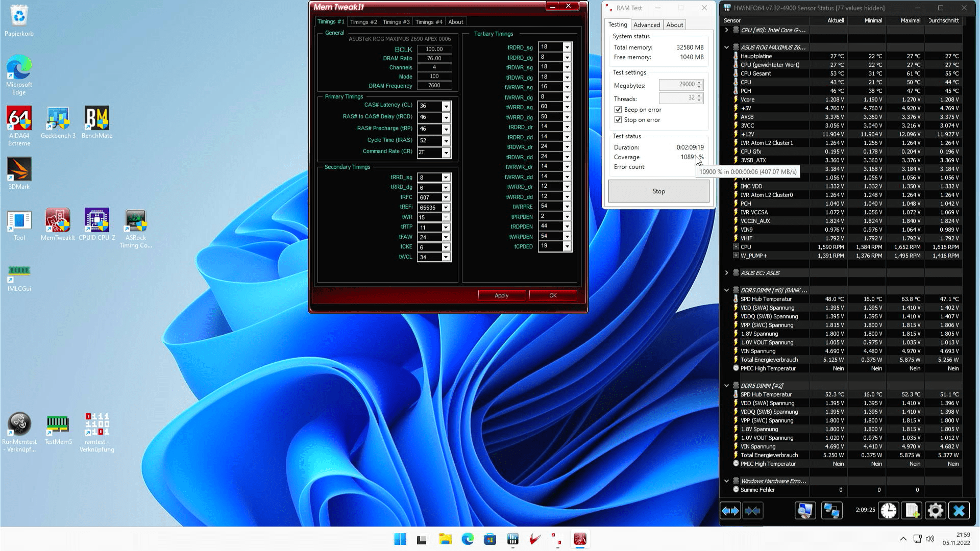The height and width of the screenshot is (551, 980).
Task: Select the Tool desktop shortcut
Action: click(19, 224)
